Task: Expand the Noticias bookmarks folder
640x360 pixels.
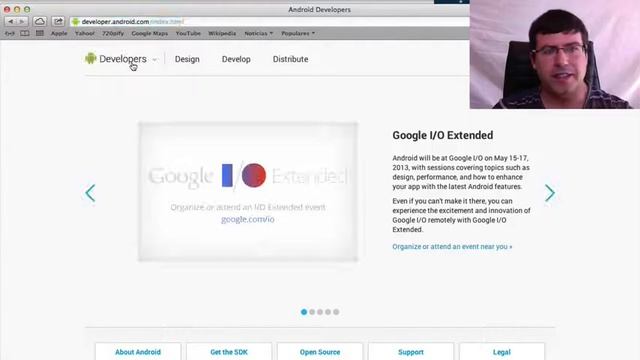Action: coord(258,33)
